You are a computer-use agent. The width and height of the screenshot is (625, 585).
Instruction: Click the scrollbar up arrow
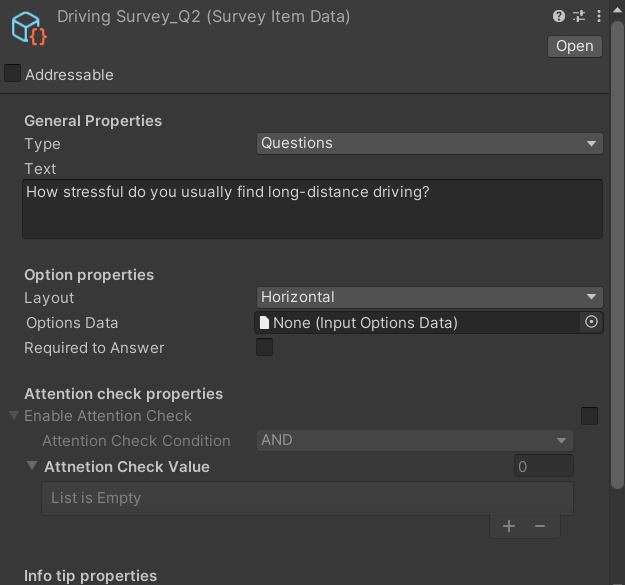click(617, 10)
